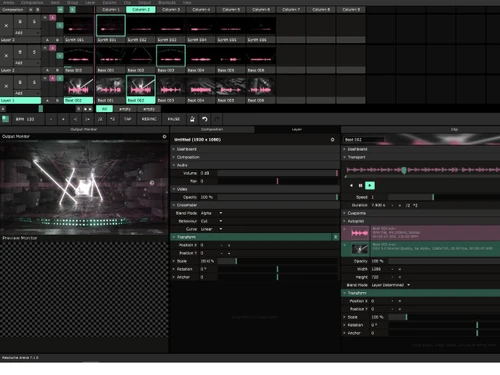The image size is (500, 375).
Task: Click the Beat 002 clip name field
Action: click(364, 140)
